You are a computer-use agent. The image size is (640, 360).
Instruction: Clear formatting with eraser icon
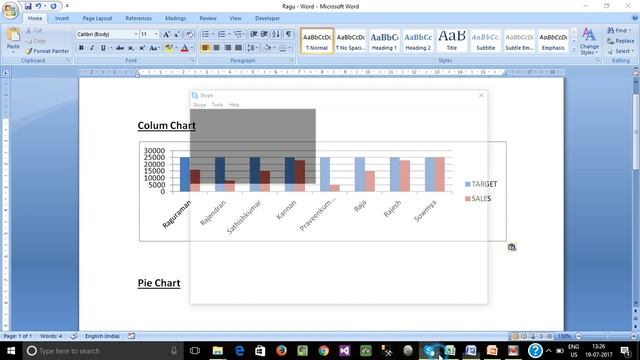(189, 34)
